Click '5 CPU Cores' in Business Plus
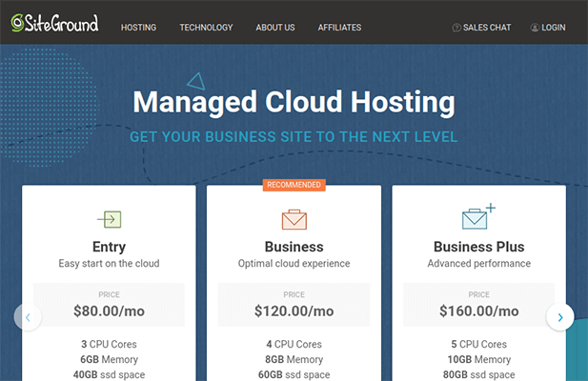The width and height of the screenshot is (588, 381). coord(478,344)
